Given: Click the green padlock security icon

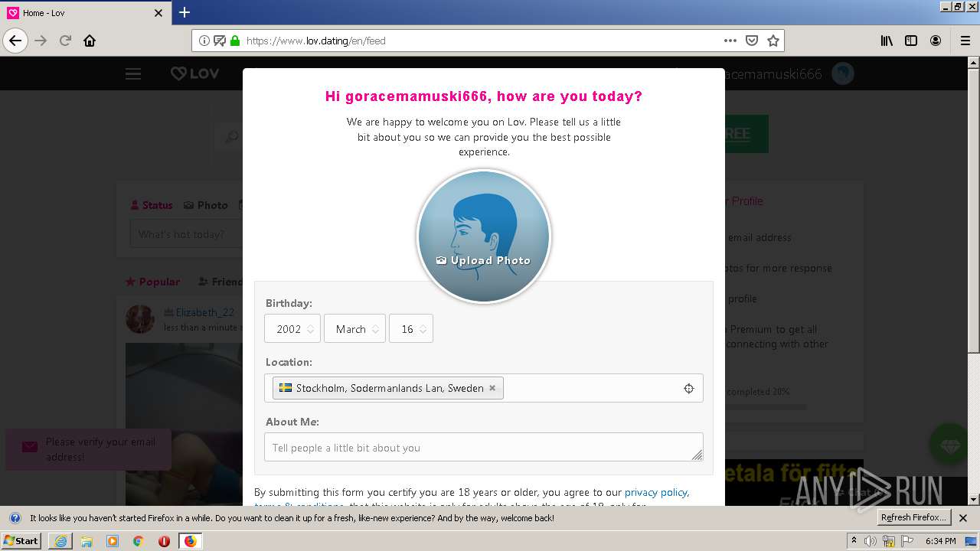Looking at the screenshot, I should pos(235,41).
